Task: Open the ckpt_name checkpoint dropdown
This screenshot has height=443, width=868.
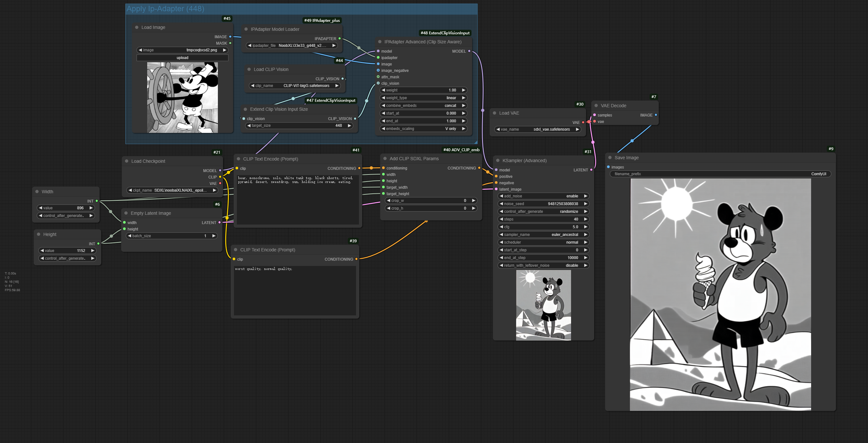Action: point(172,190)
